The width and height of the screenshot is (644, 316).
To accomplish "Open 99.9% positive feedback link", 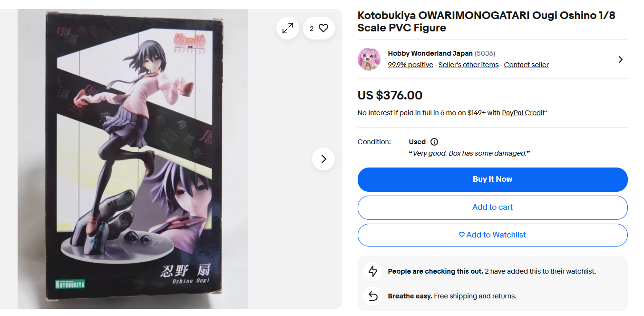I will (410, 65).
